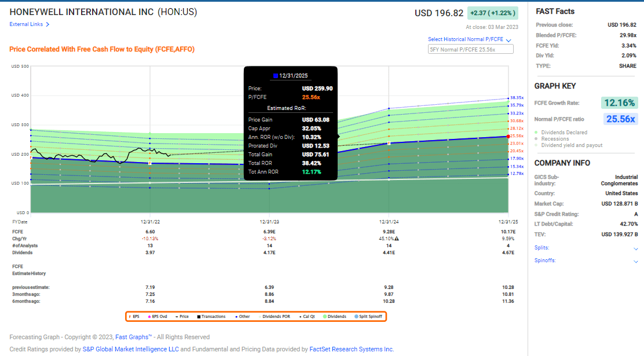Toggle the Dividends POR legend item
The height and width of the screenshot is (356, 644).
click(275, 317)
